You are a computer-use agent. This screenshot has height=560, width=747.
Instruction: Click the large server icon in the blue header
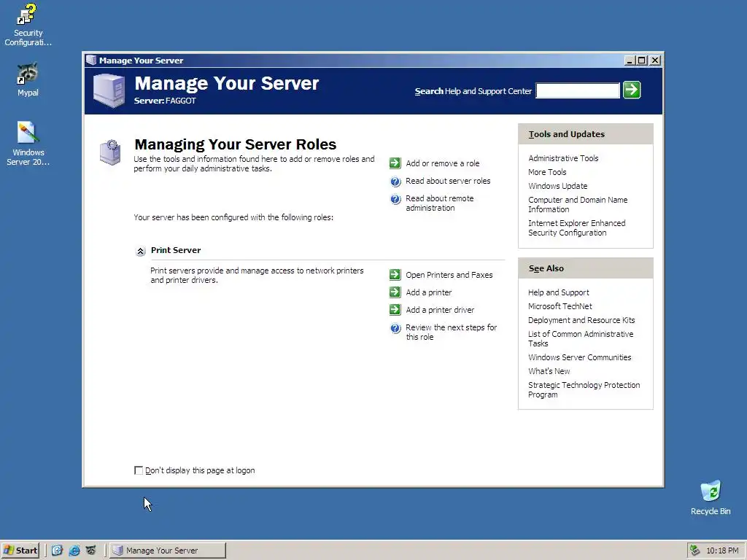[109, 90]
